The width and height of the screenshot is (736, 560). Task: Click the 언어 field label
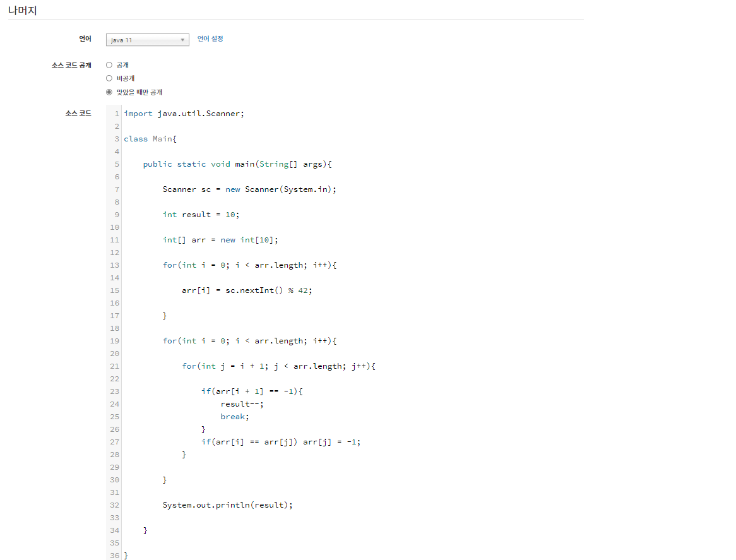click(x=85, y=39)
